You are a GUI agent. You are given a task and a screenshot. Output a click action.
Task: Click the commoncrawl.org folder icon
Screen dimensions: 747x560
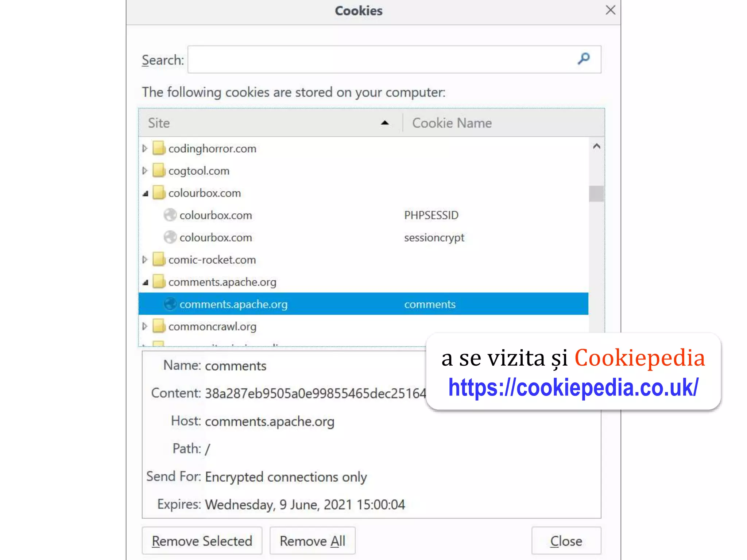pos(159,326)
